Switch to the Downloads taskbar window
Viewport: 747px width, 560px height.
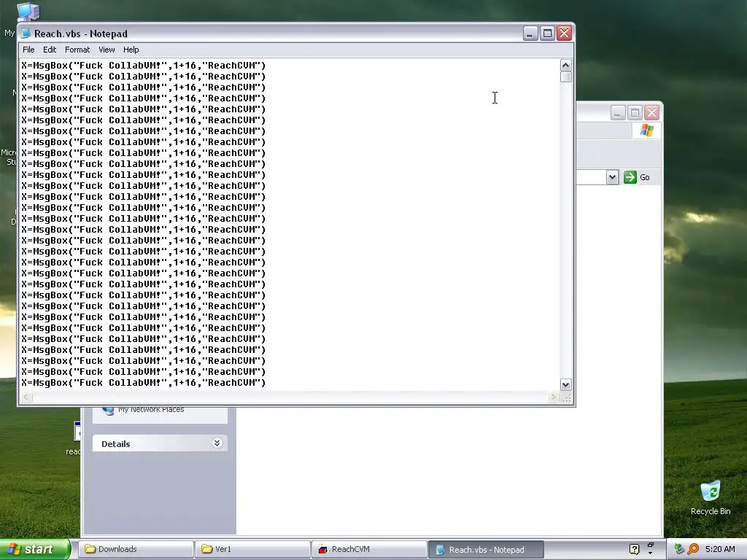(x=135, y=549)
